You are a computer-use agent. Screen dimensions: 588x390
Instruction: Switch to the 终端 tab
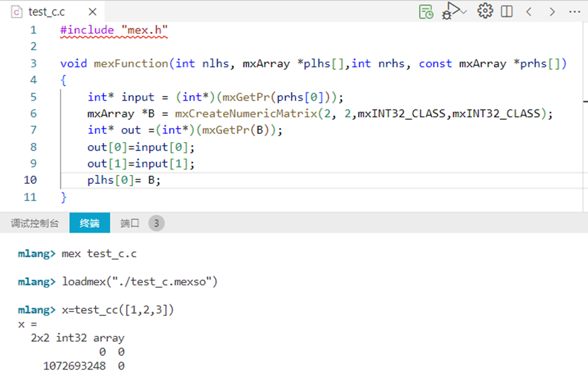pos(90,223)
